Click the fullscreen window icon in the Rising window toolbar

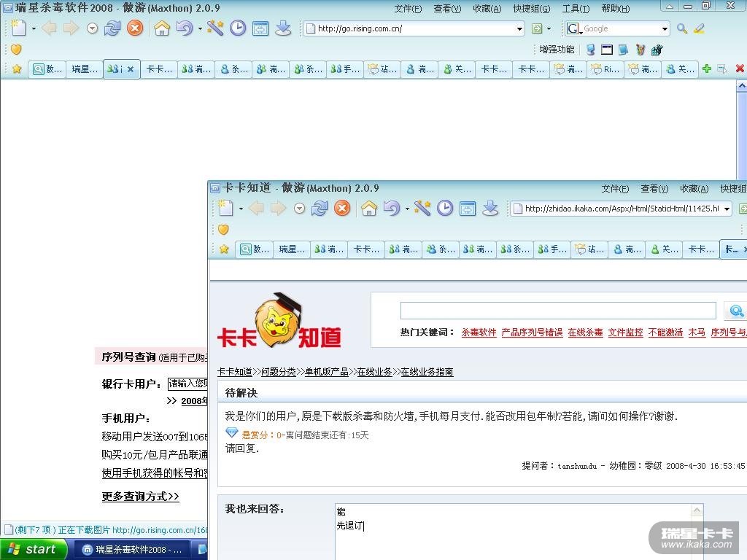tap(260, 28)
